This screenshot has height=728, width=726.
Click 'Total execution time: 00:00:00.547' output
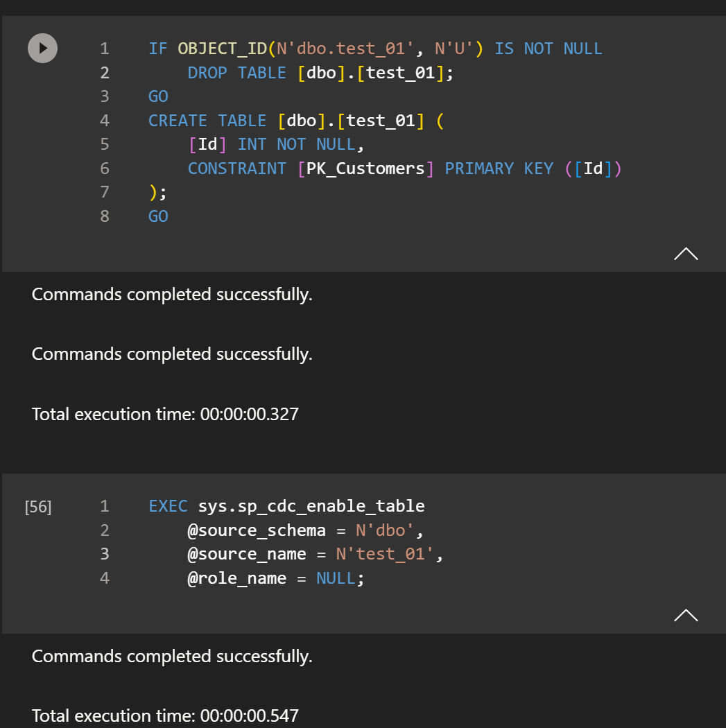(165, 716)
